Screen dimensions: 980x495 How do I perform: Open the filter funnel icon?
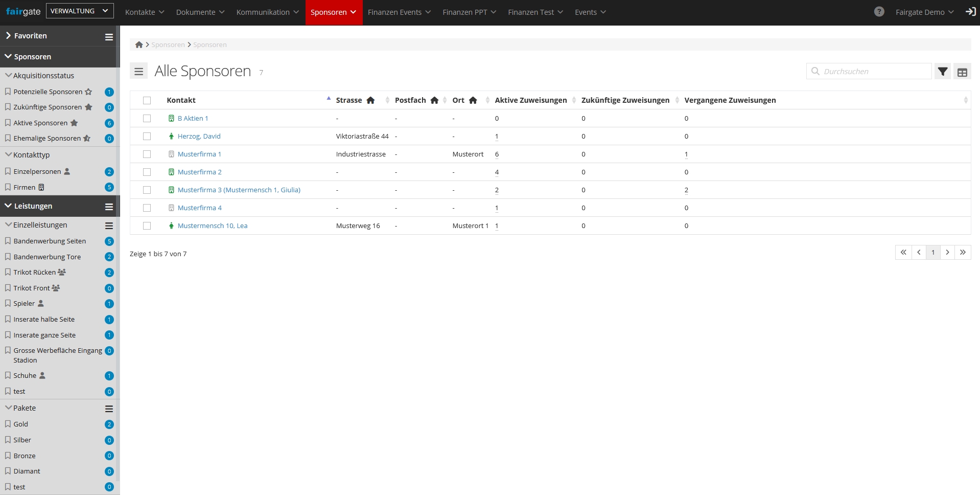(943, 72)
